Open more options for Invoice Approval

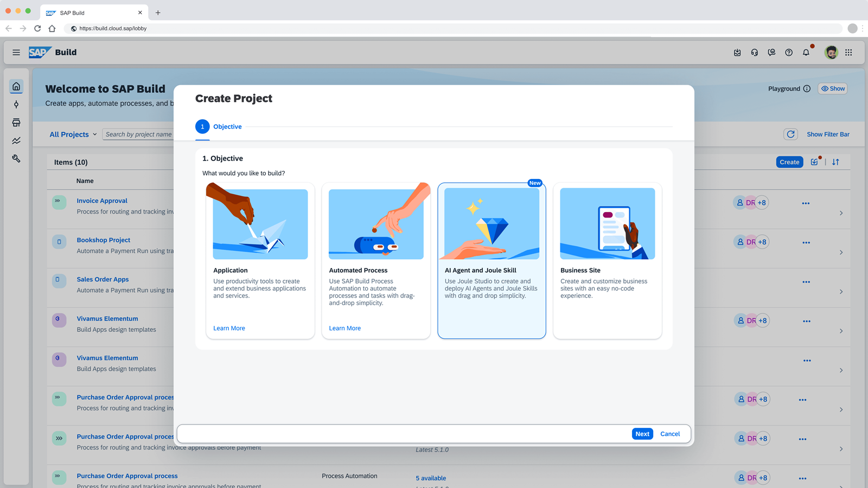[x=806, y=203]
